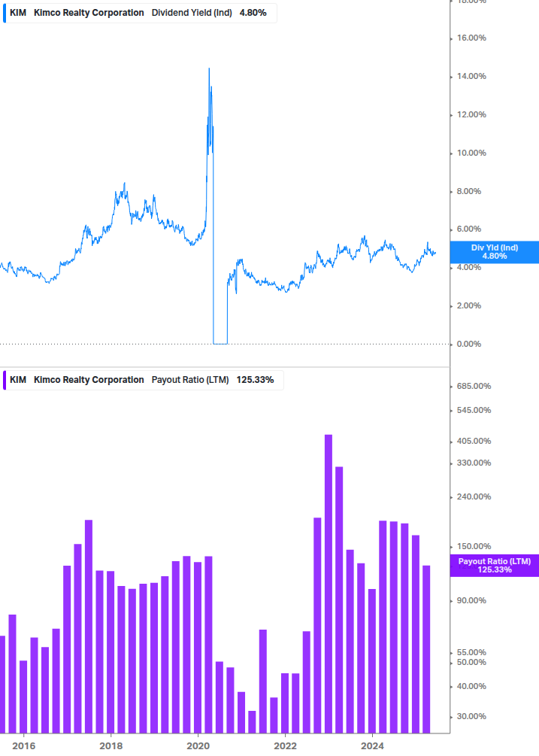Click the 55.00% payout axis label

tap(471, 652)
